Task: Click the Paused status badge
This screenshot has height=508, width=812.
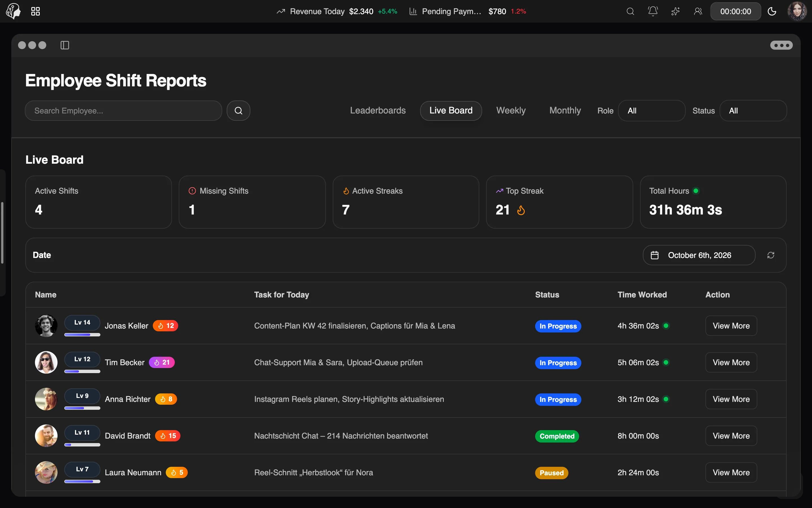Action: [x=551, y=473]
